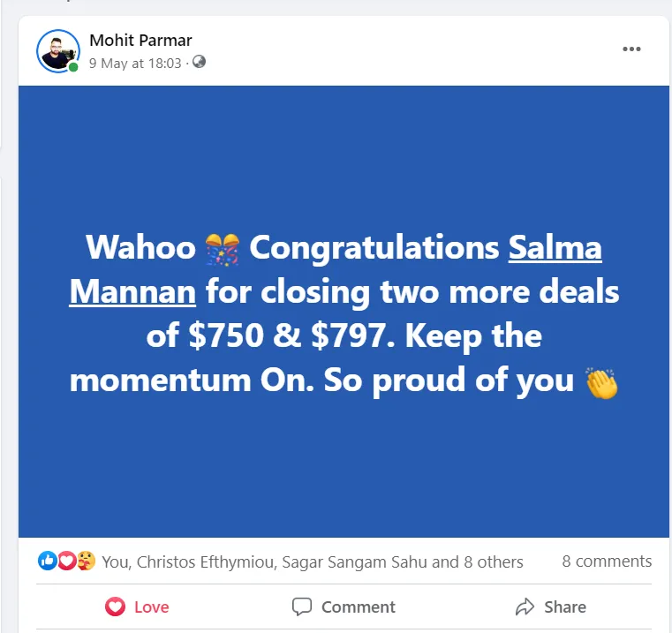
Task: Open the 8 comments link
Action: tap(607, 561)
